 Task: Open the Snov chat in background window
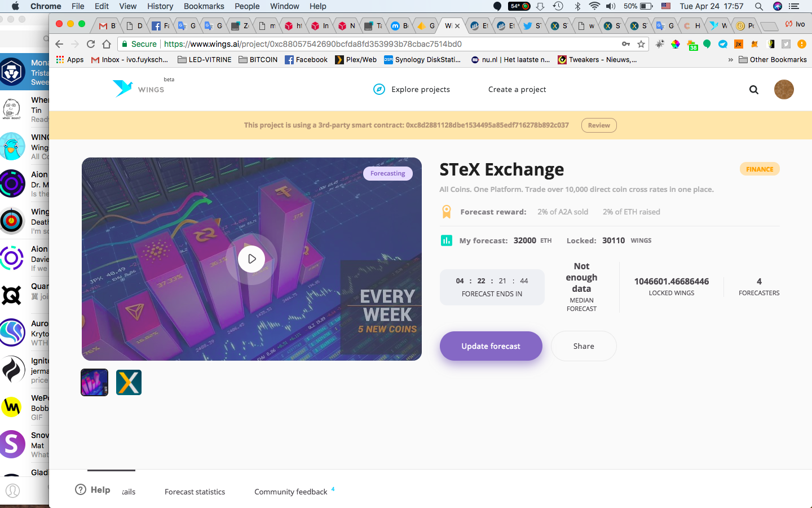24,444
